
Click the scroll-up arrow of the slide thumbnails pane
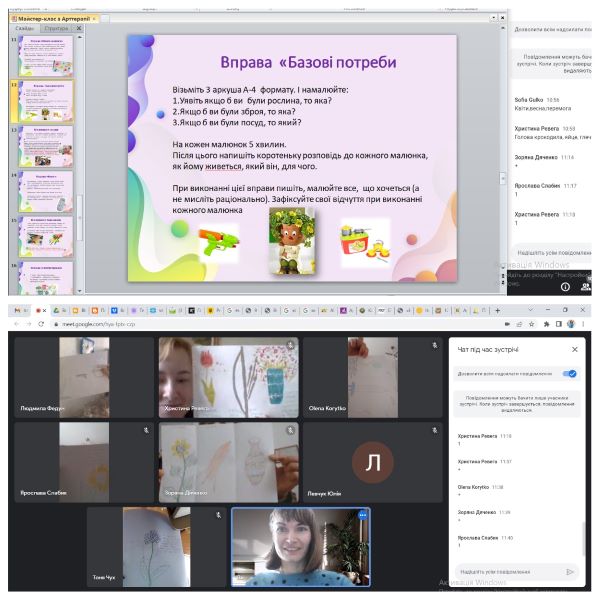80,38
